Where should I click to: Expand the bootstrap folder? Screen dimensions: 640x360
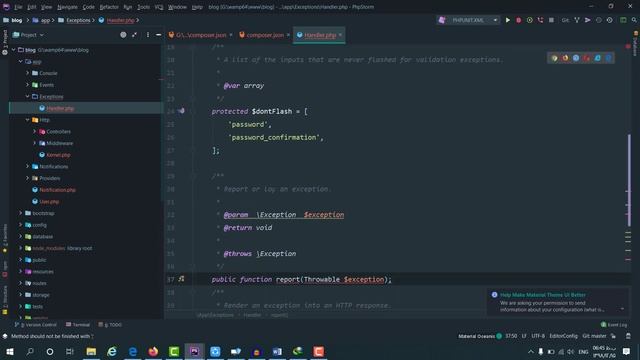coord(21,213)
